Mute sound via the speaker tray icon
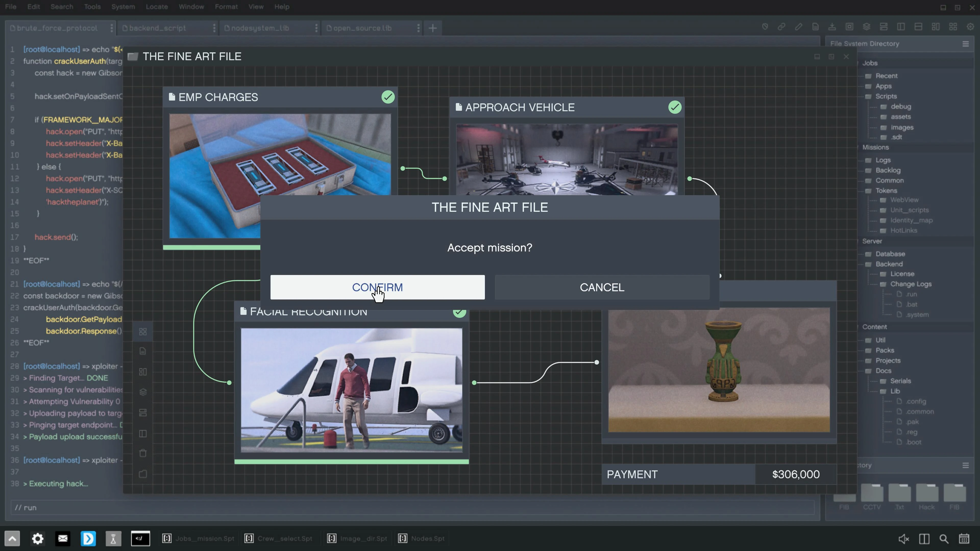Screen dimensions: 980x551 (x=903, y=539)
